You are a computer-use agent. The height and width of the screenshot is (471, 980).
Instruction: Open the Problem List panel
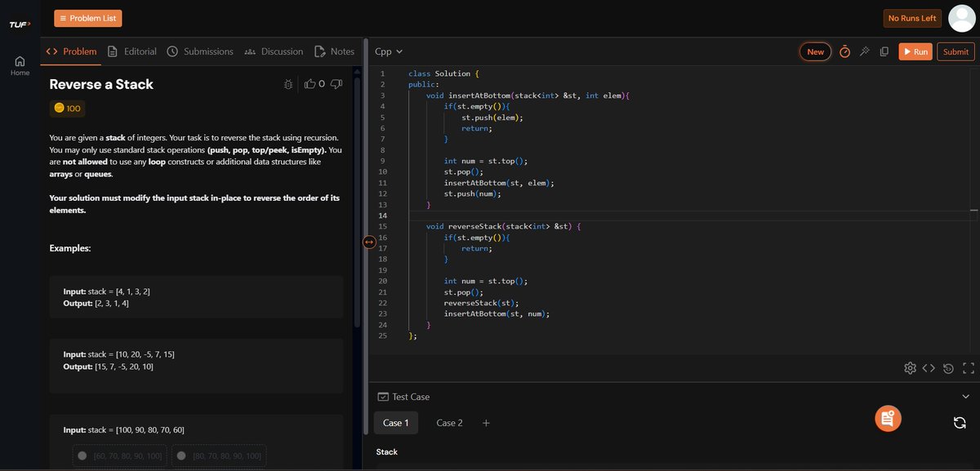(87, 16)
